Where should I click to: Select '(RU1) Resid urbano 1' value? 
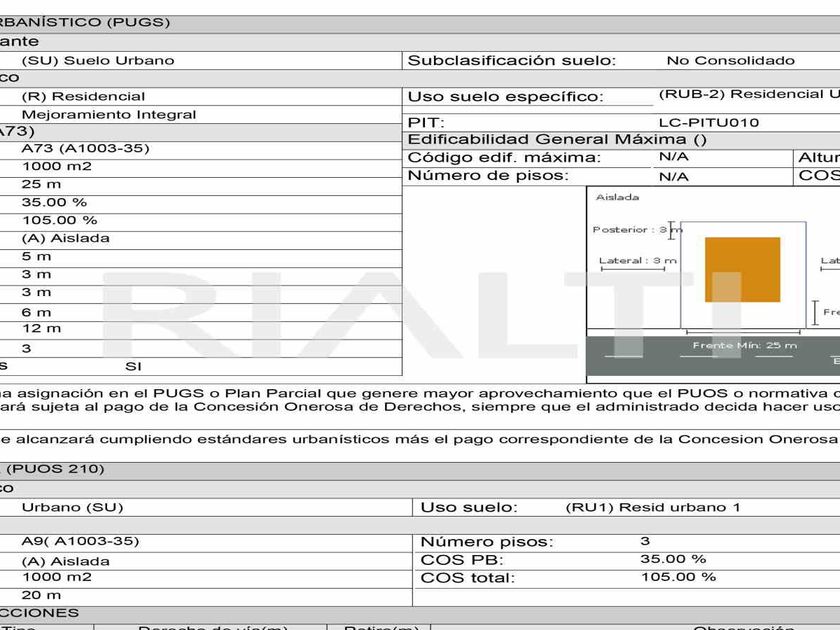pos(653,507)
